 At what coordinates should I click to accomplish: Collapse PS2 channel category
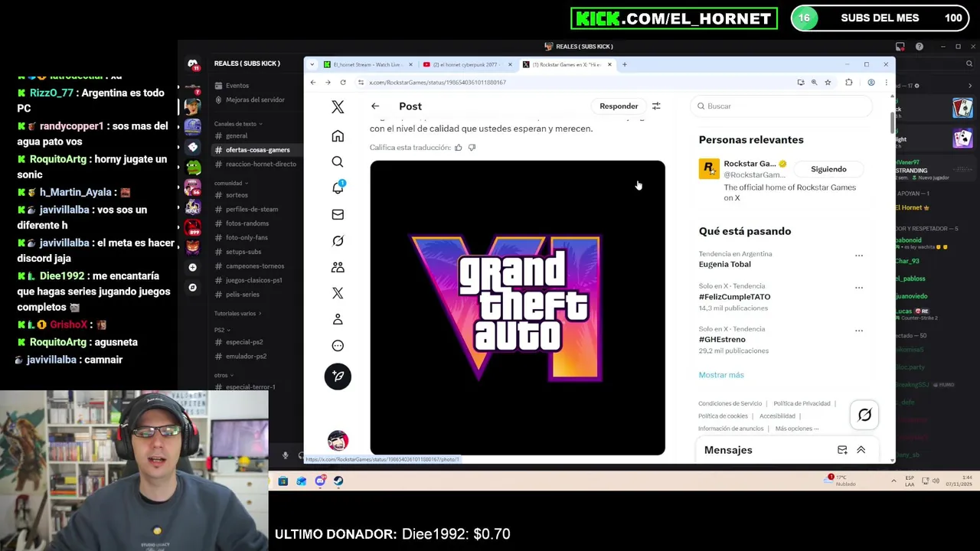(221, 330)
